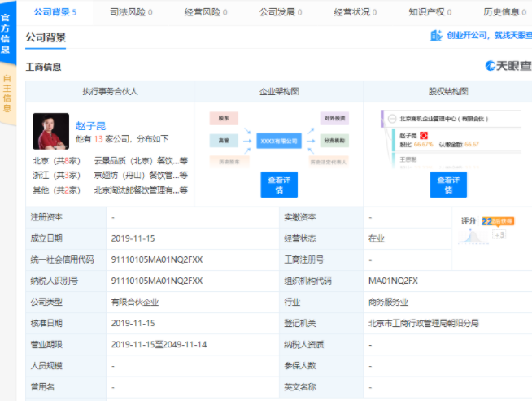Viewport: 532px width, 401px height.
Task: Click the 纳税人识别号 value cell
Action: click(x=193, y=281)
